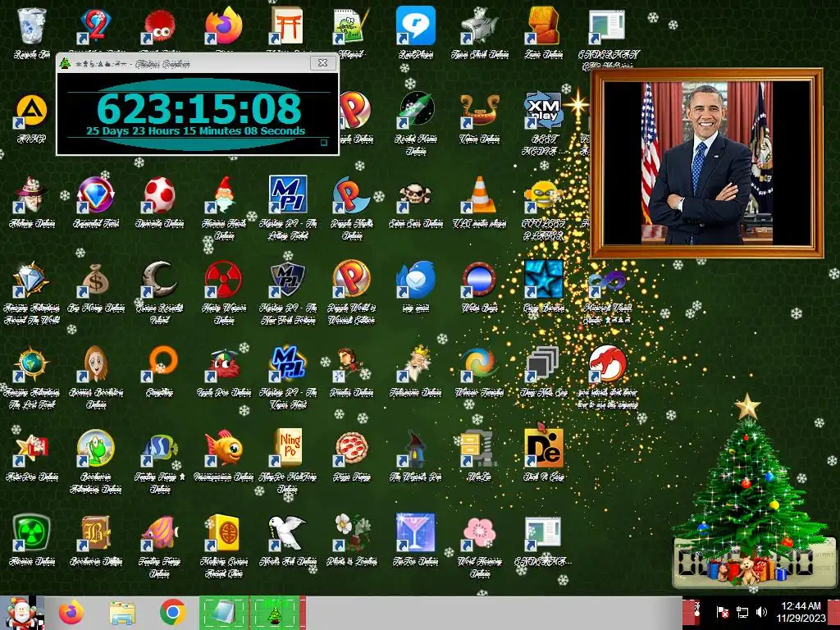This screenshot has height=630, width=840.
Task: Launch the Chuzzle red fuzzball shortcut
Action: click(160, 25)
